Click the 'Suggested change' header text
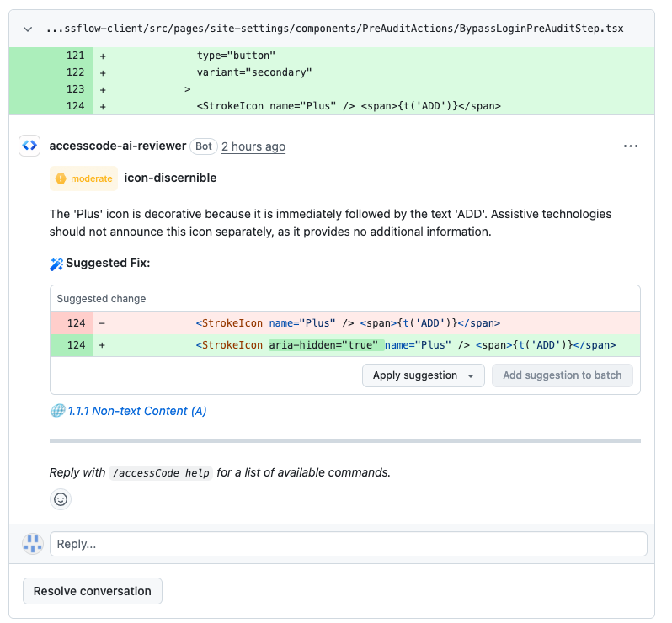This screenshot has width=672, height=623. coord(101,299)
